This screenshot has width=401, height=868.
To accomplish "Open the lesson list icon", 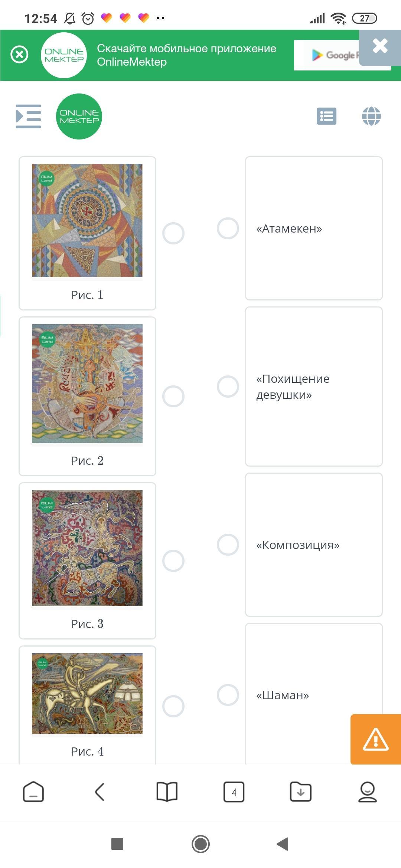I will click(x=326, y=116).
